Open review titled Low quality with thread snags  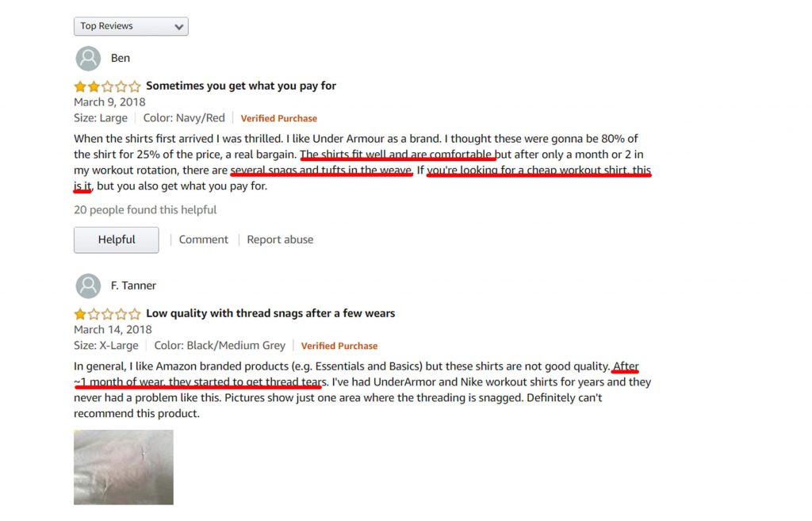tap(270, 313)
